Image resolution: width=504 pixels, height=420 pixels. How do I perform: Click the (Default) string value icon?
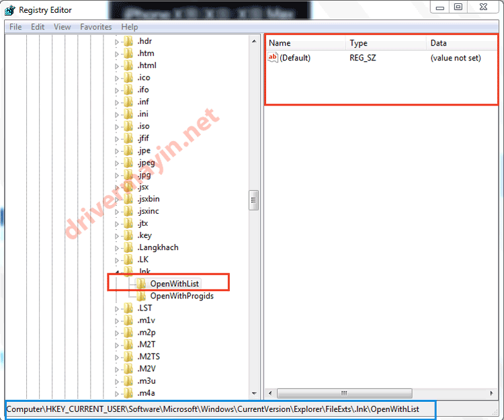click(273, 58)
